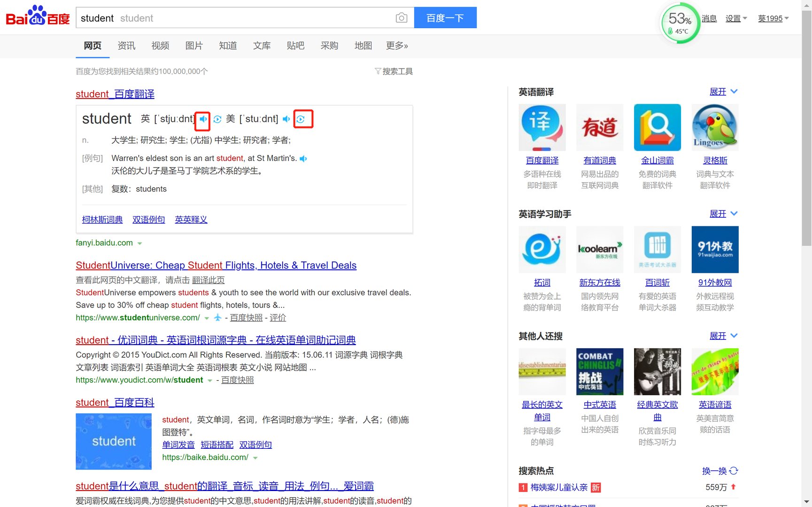Refresh hot searches with 换一换 icon
This screenshot has height=507, width=812.
click(734, 471)
